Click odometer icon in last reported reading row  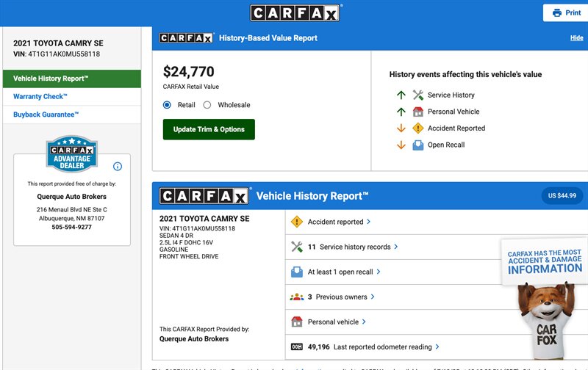[297, 347]
